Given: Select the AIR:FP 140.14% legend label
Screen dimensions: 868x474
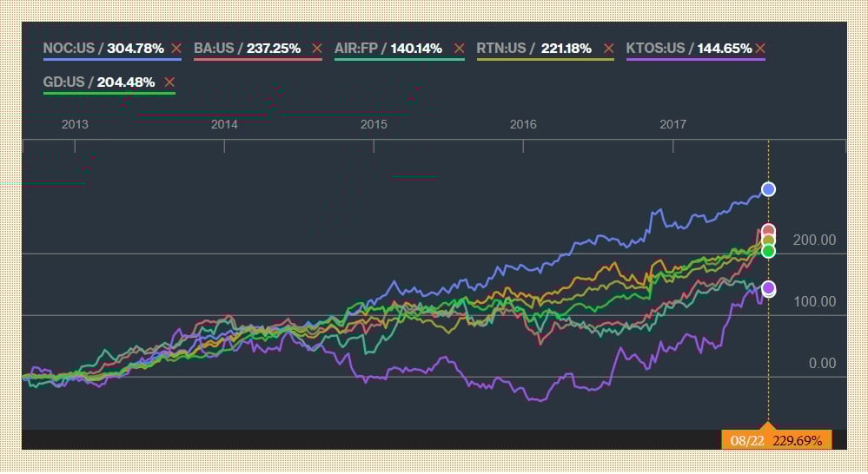Looking at the screenshot, I should [x=388, y=49].
